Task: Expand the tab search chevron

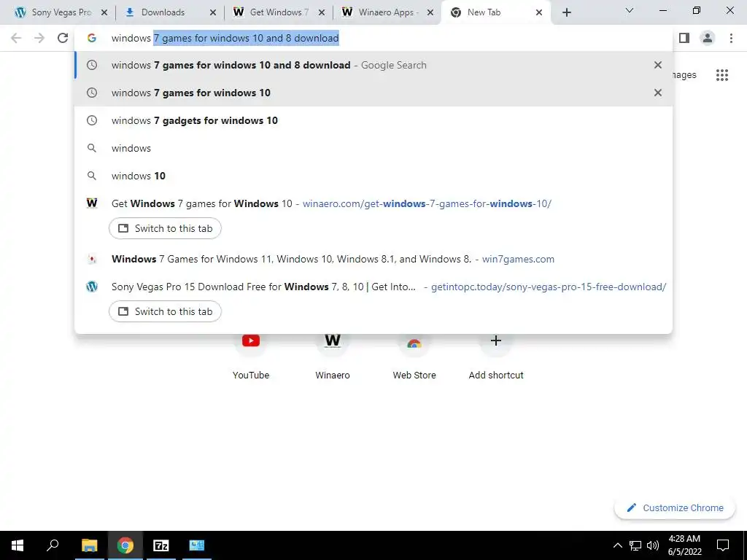Action: click(x=630, y=10)
